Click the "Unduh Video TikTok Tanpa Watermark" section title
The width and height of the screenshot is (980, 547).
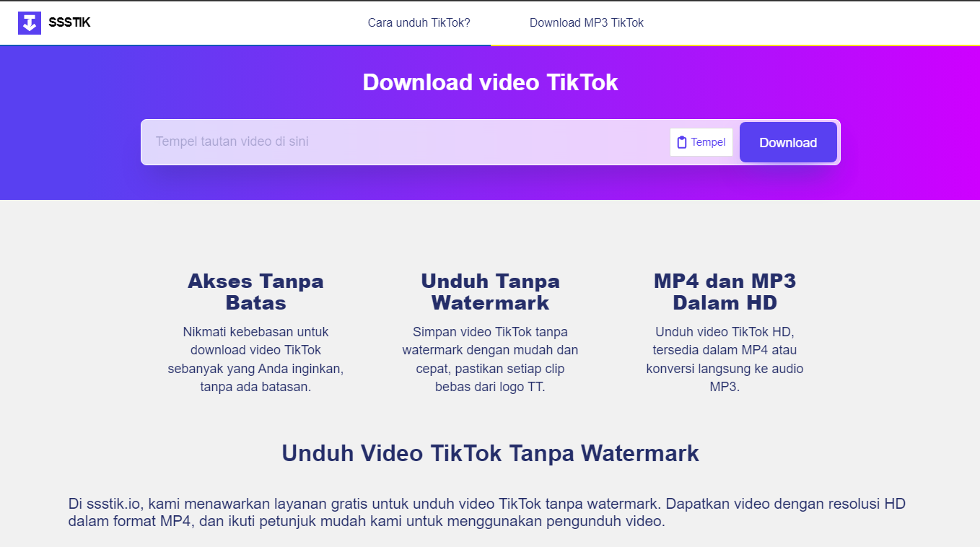pyautogui.click(x=490, y=453)
